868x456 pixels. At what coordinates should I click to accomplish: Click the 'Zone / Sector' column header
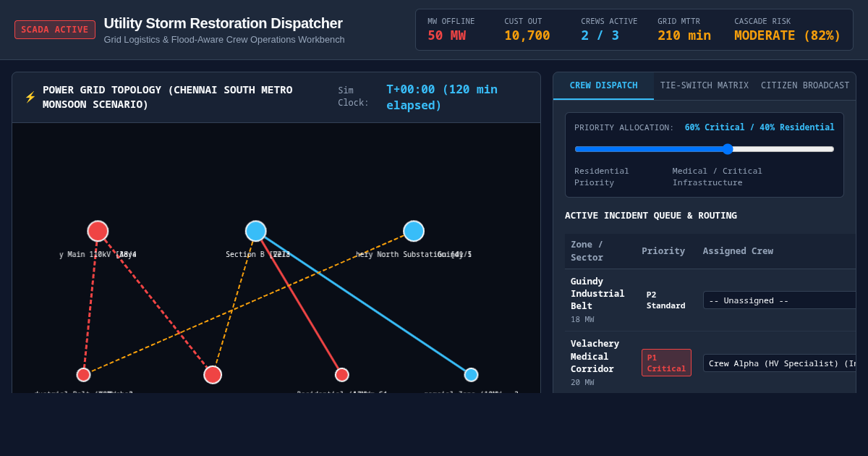pyautogui.click(x=587, y=250)
